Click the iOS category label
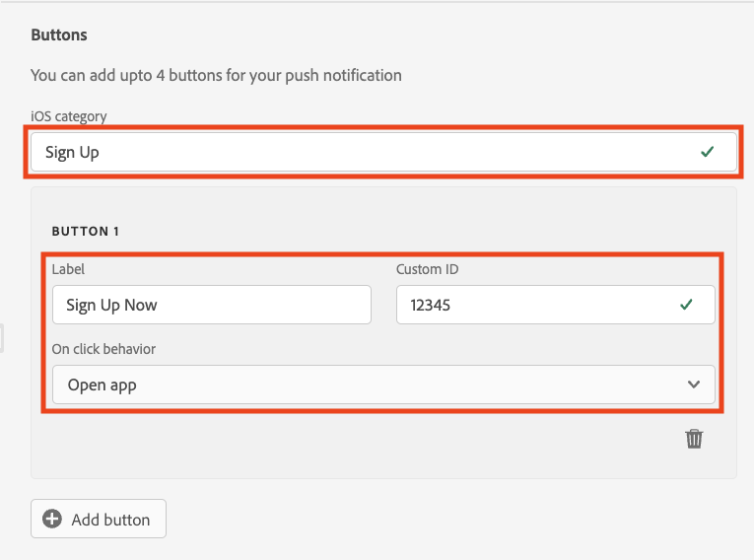Image resolution: width=754 pixels, height=560 pixels. click(69, 116)
